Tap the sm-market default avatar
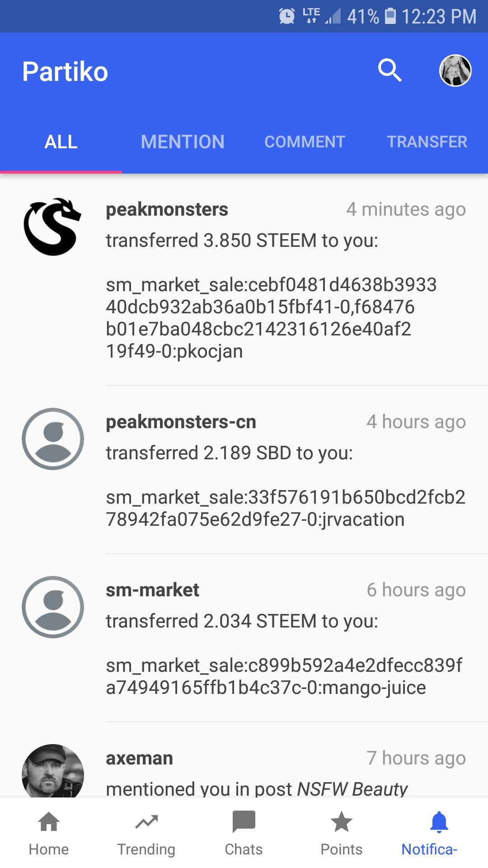The height and width of the screenshot is (868, 488). [x=53, y=607]
